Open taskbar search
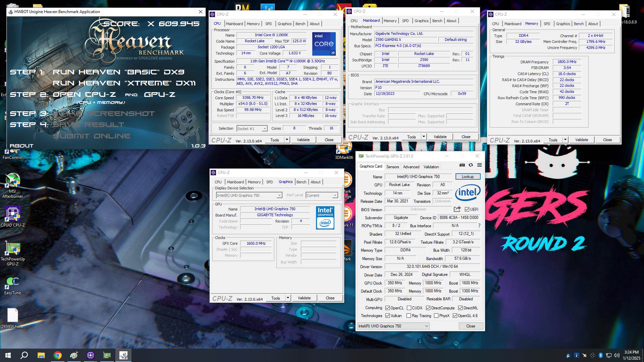The width and height of the screenshot is (644, 362). 24,355
